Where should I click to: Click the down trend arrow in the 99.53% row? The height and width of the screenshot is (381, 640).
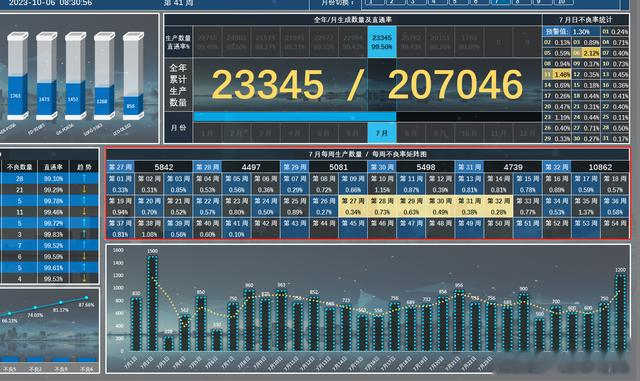click(x=84, y=279)
